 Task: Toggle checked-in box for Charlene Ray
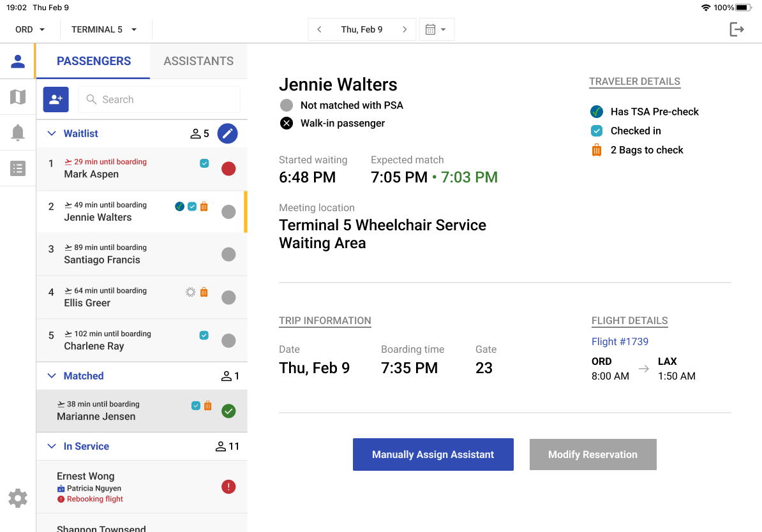204,336
